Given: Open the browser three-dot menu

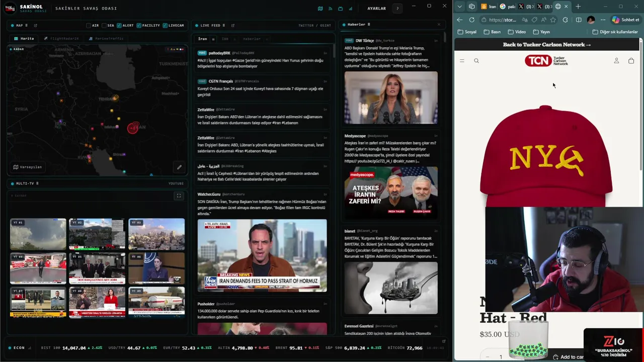Looking at the screenshot, I should 603,20.
